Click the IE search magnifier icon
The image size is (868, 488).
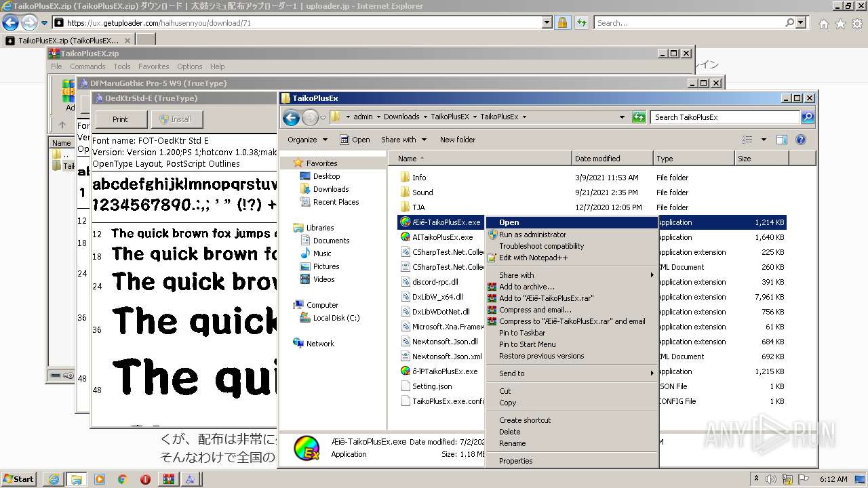[x=789, y=22]
